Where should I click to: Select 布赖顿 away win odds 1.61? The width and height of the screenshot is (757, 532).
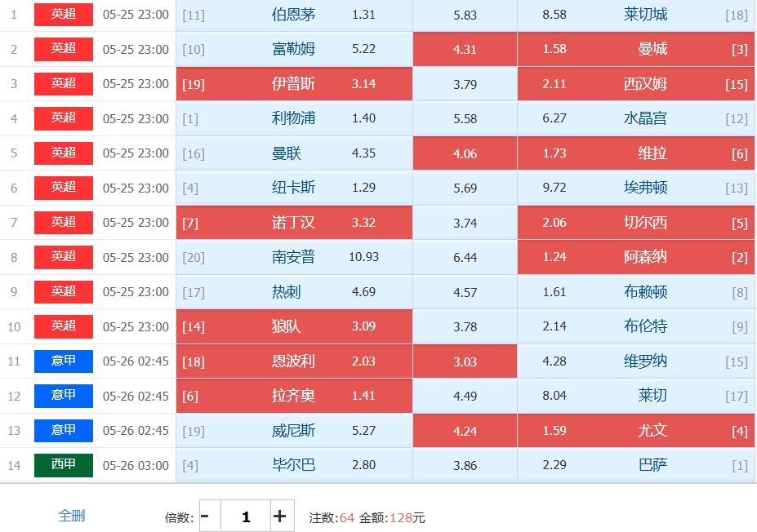pos(636,292)
